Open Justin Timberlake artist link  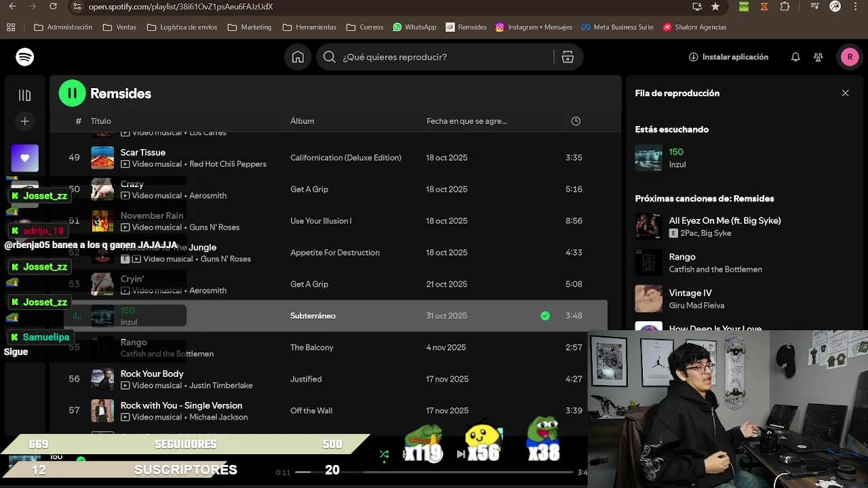pos(221,386)
